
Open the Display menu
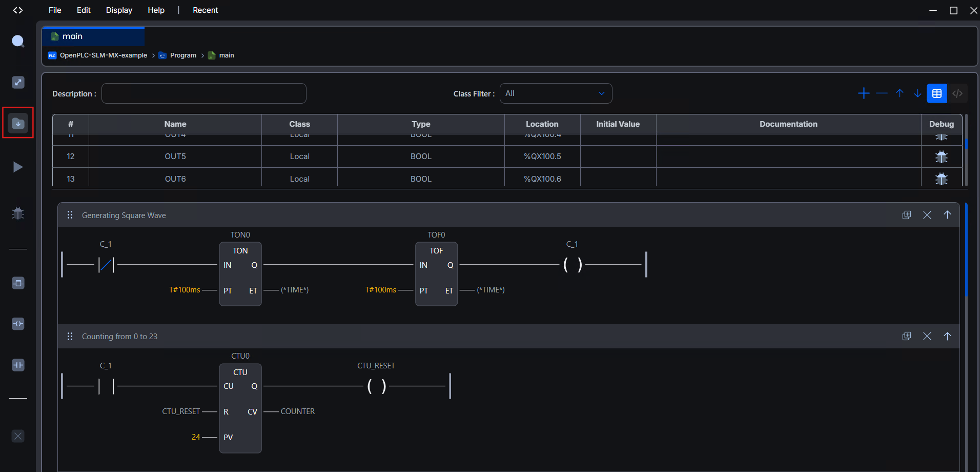(x=119, y=10)
